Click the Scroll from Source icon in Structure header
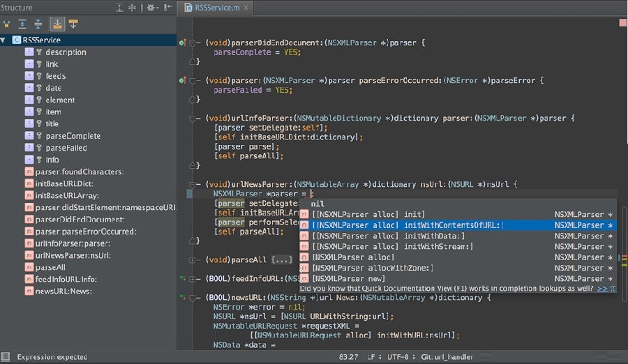 tap(120, 8)
